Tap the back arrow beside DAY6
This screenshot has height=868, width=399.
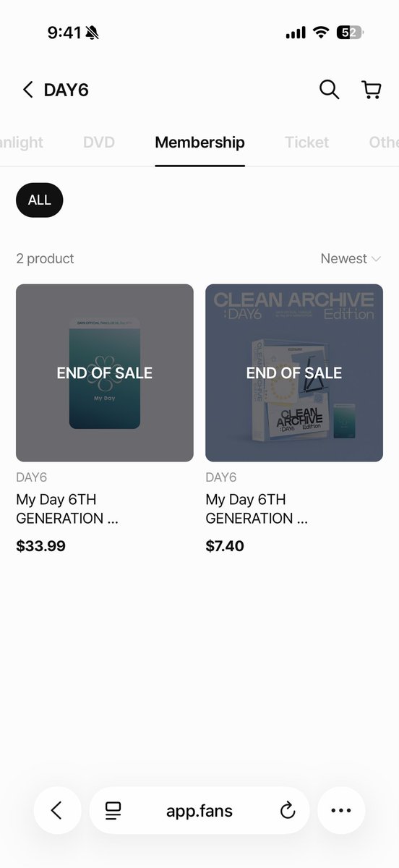pos(27,90)
